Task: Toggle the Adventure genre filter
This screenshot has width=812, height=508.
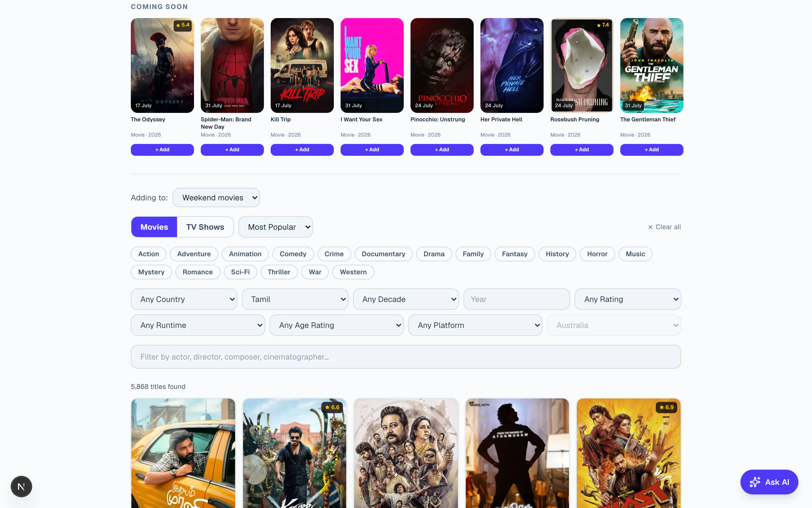Action: point(194,254)
